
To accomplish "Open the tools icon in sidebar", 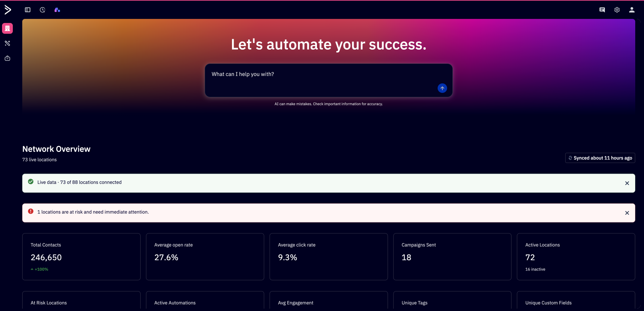I will (7, 43).
